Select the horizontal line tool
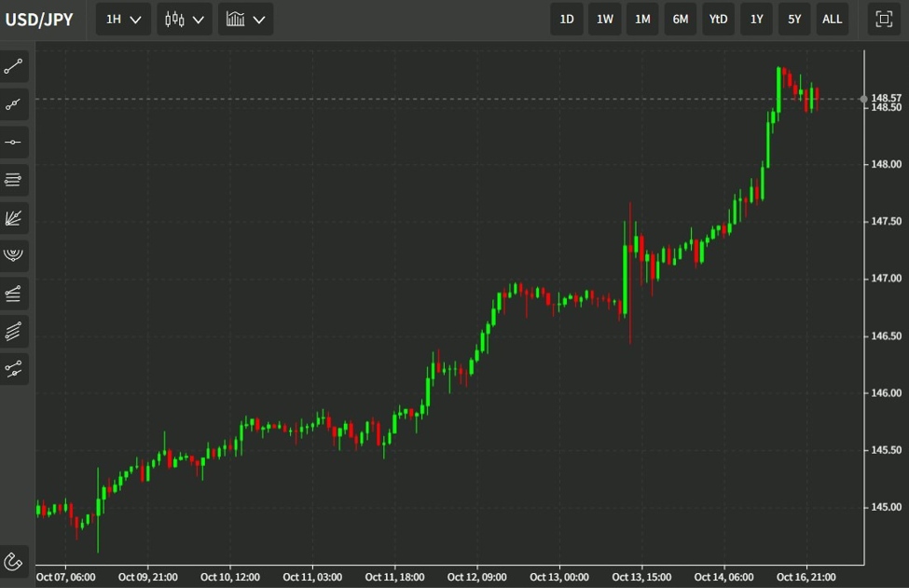Viewport: 909px width, 588px height. (x=14, y=143)
